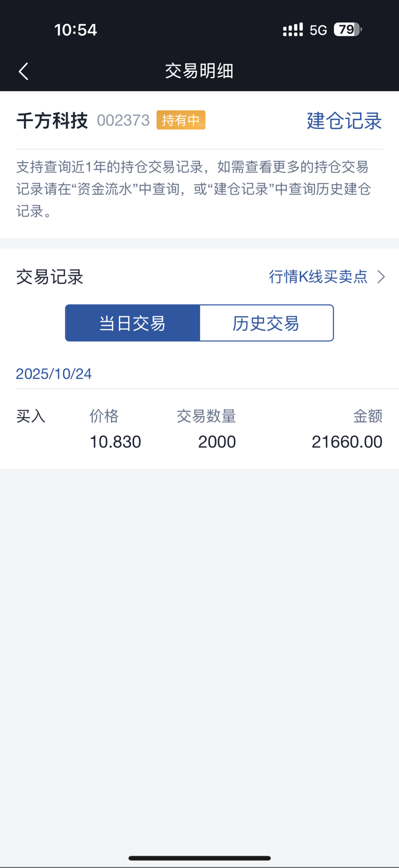Tap the 交易明细 page title
Image resolution: width=399 pixels, height=868 pixels.
click(199, 71)
